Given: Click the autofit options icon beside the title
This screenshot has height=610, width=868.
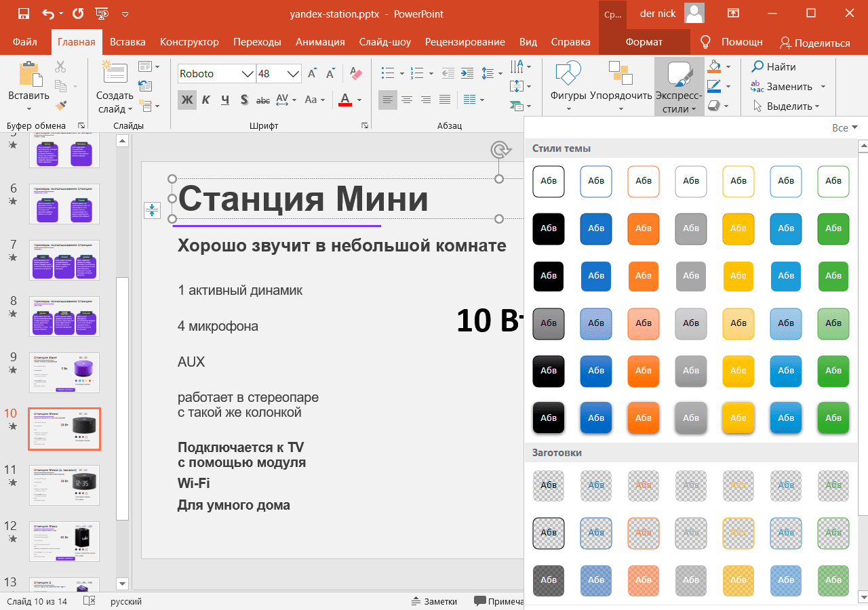Looking at the screenshot, I should (x=152, y=210).
